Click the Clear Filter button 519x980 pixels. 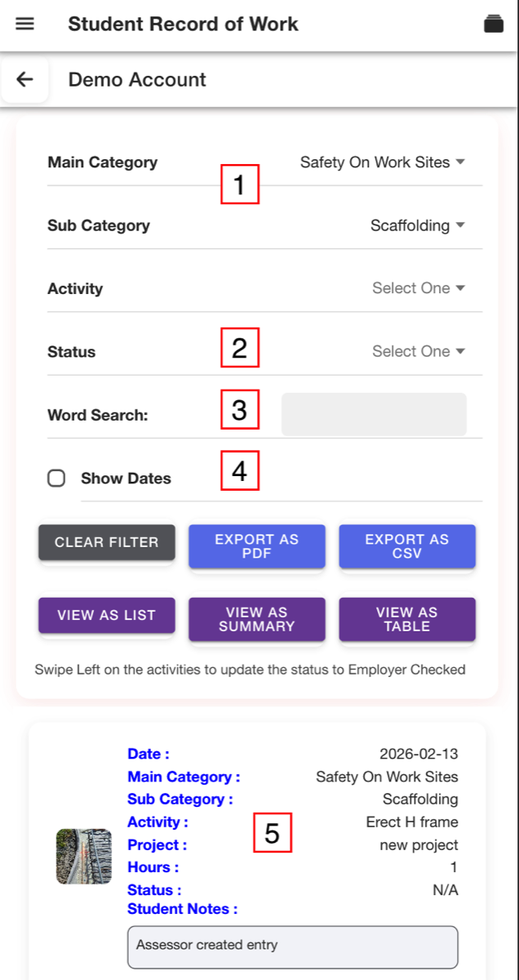click(x=107, y=542)
